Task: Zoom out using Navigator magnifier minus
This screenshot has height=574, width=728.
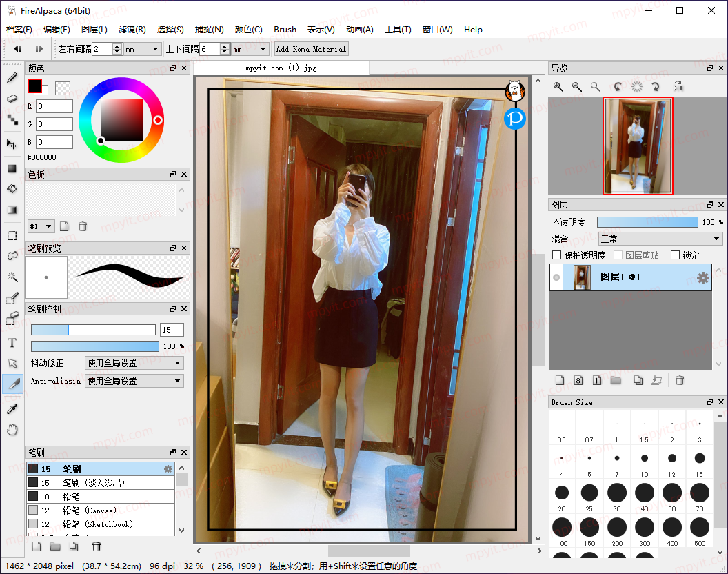Action: tap(576, 86)
